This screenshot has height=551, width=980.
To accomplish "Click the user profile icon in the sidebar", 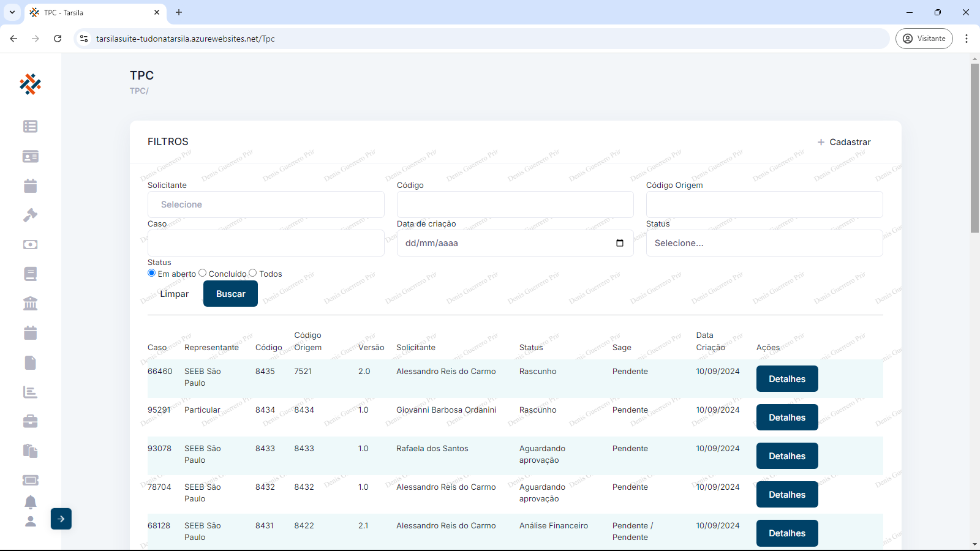I will 30,521.
